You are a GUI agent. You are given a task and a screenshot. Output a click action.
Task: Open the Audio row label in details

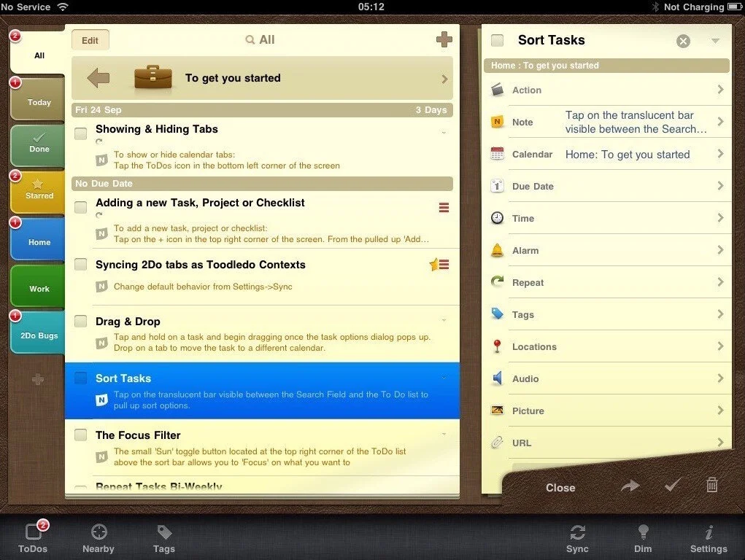click(525, 378)
